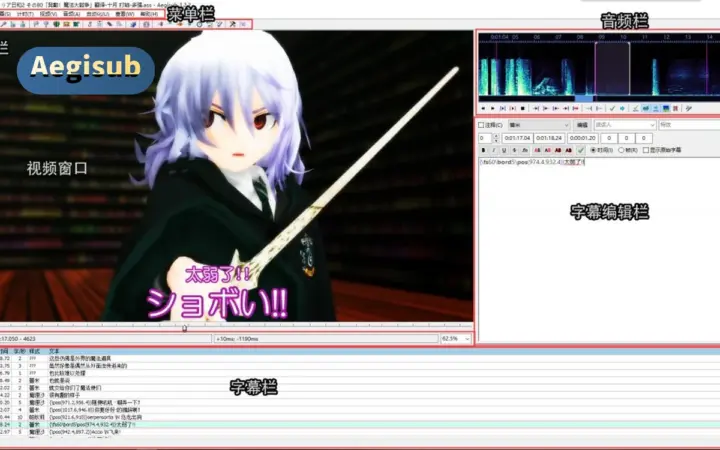Click the start time field 0:01:17.04

tap(517, 138)
